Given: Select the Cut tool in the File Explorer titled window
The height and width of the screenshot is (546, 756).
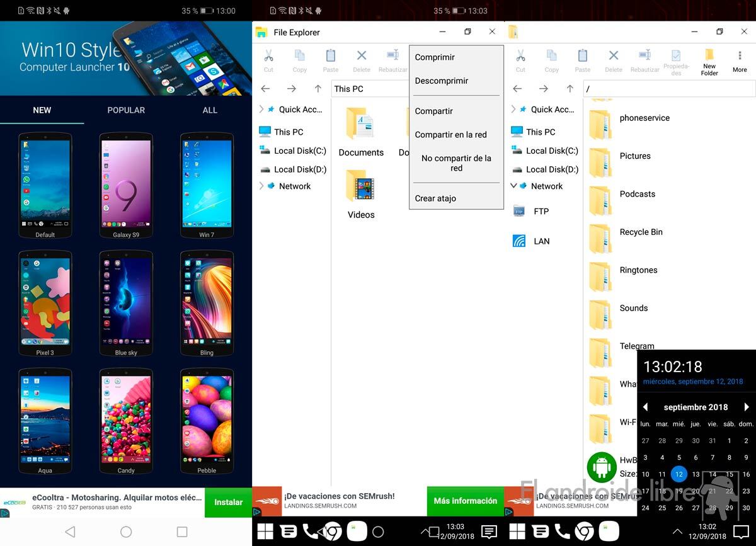Looking at the screenshot, I should [268, 60].
